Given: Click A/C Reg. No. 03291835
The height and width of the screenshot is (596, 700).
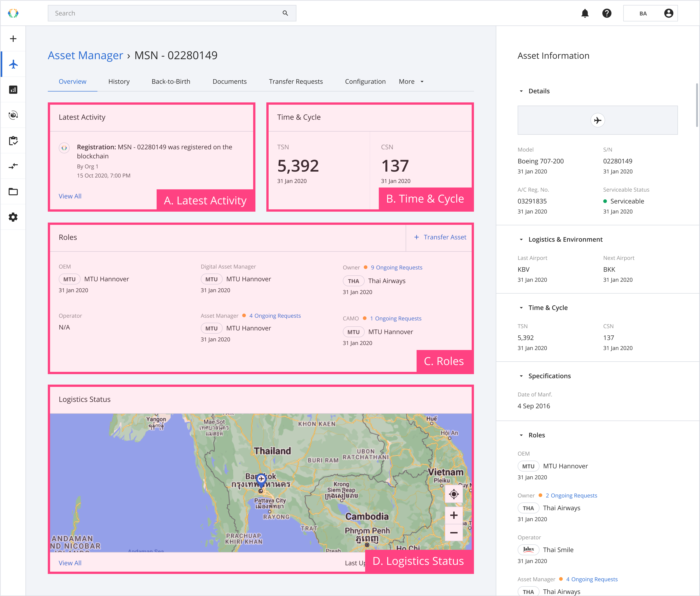Looking at the screenshot, I should coord(532,201).
